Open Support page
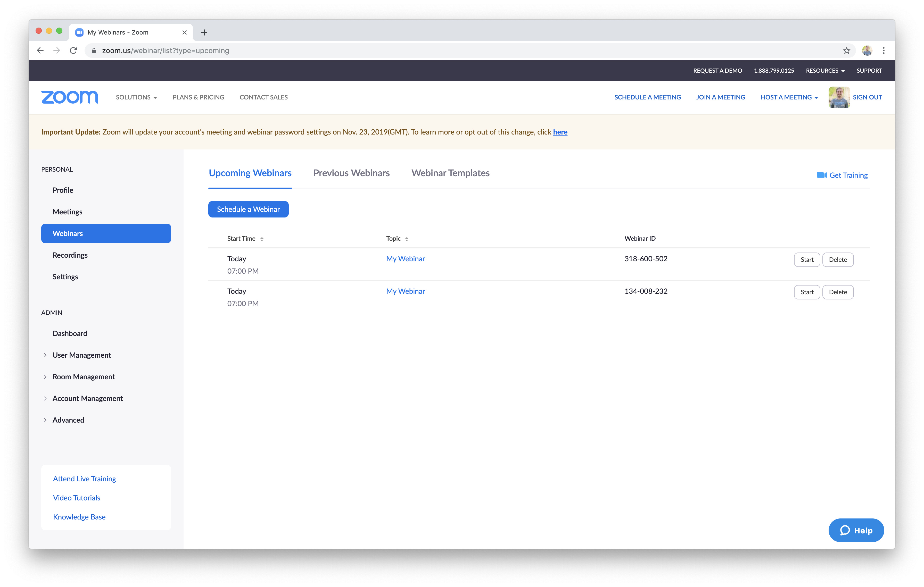 869,71
